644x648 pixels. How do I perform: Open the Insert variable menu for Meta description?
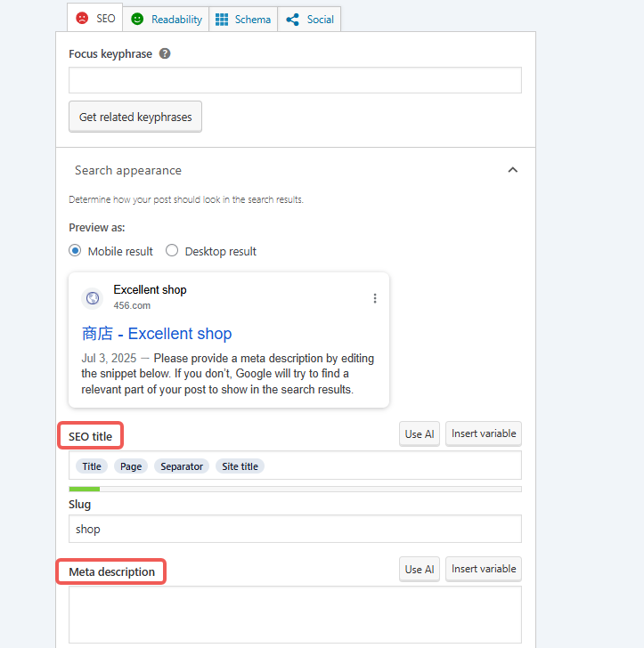483,569
